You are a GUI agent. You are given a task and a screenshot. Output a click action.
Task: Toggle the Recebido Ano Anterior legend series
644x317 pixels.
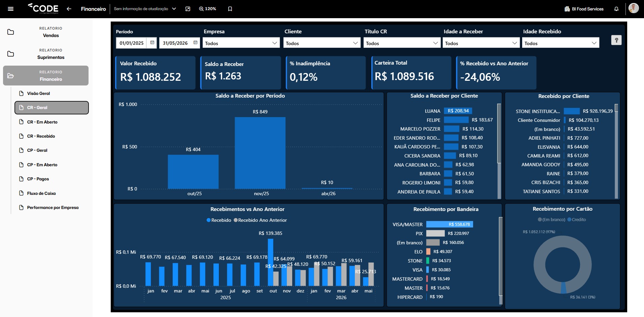260,220
